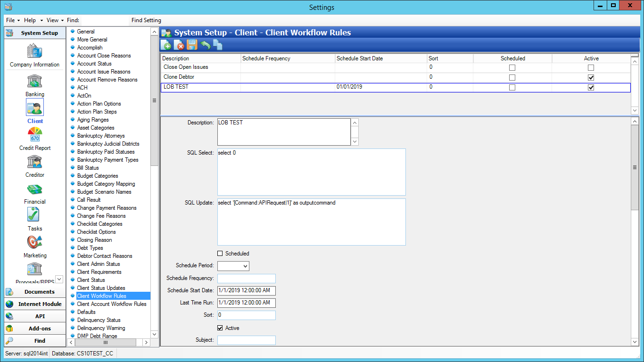This screenshot has height=362, width=644.
Task: Open the View menu
Action: (55, 20)
